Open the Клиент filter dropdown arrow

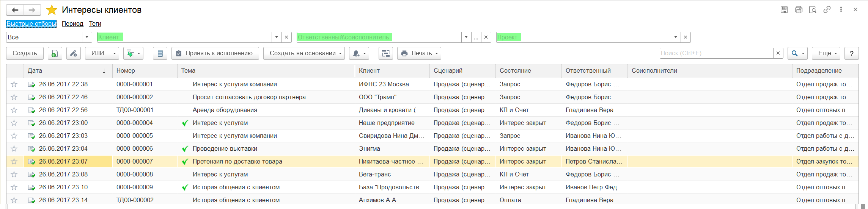277,37
